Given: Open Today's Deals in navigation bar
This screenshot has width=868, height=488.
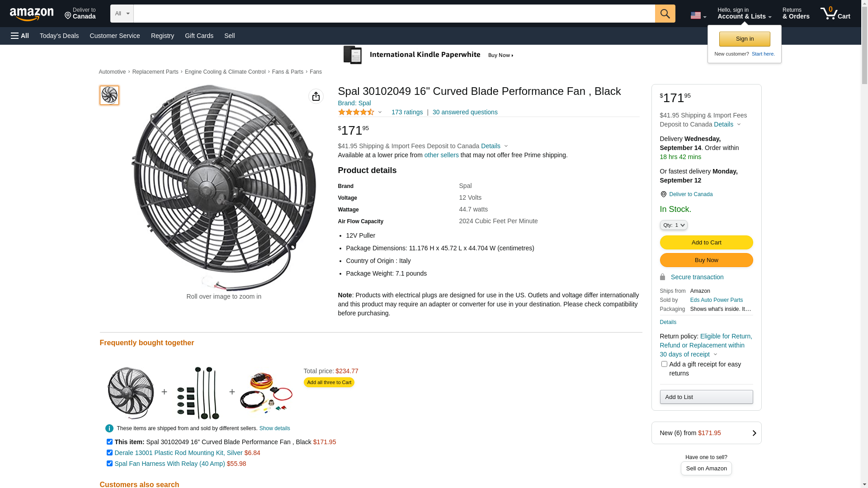Looking at the screenshot, I should tap(59, 36).
